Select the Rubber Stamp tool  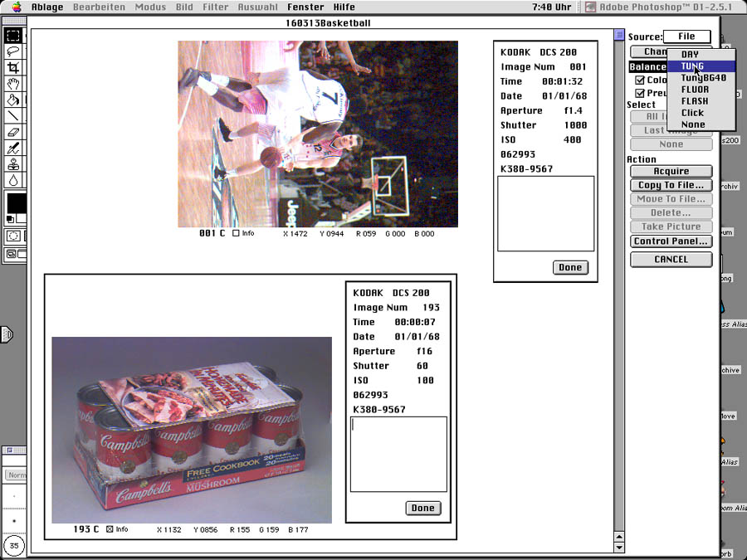(13, 164)
